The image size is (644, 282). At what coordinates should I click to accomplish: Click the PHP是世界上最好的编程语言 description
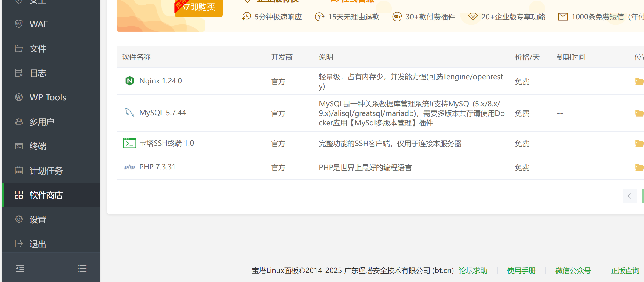click(365, 168)
